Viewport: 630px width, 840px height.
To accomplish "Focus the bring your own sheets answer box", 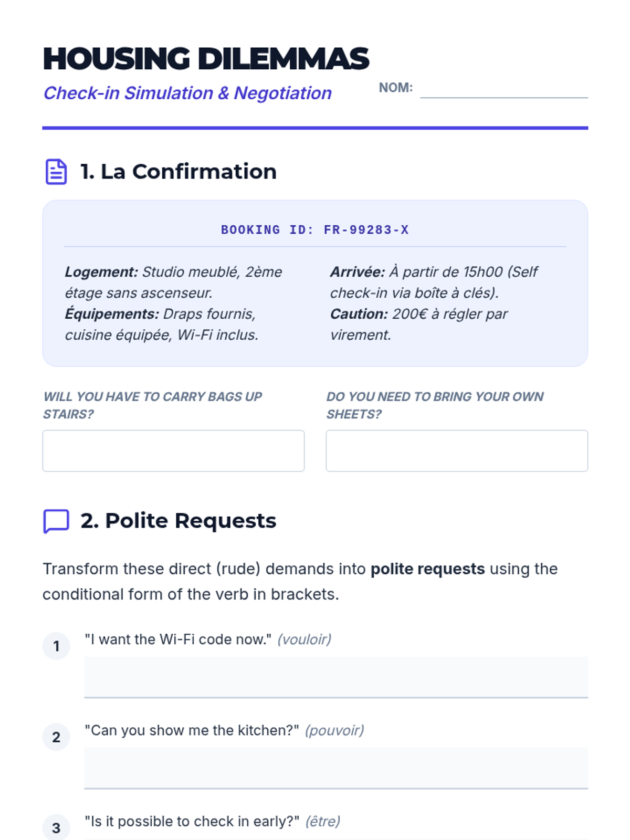I will coord(457,451).
